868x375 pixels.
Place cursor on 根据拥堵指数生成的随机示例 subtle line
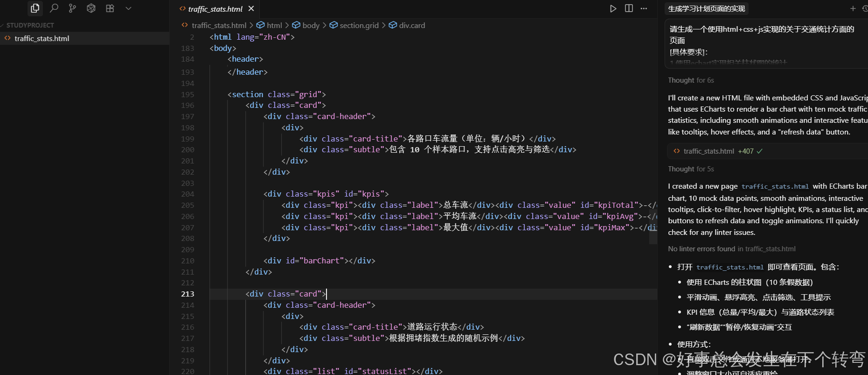pyautogui.click(x=412, y=338)
